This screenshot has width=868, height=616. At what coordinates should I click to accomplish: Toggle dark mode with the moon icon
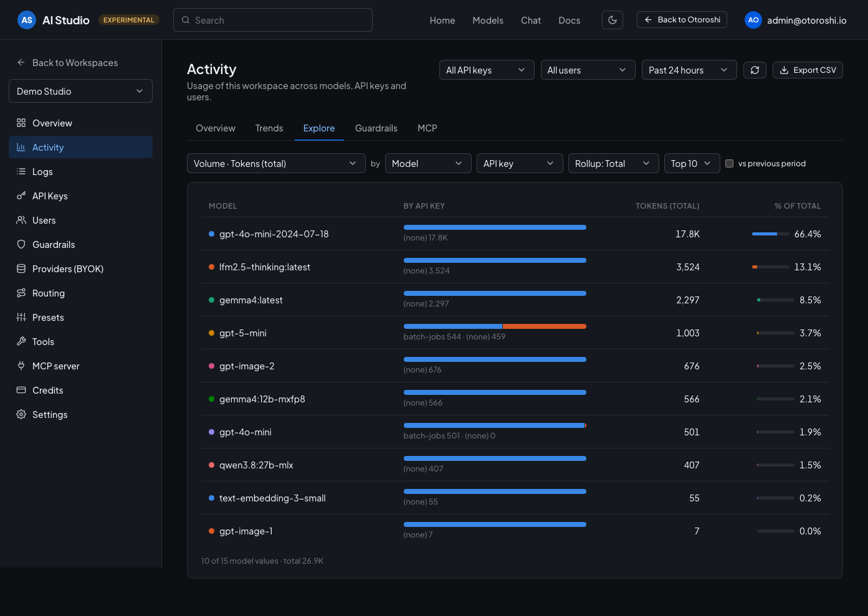(613, 20)
